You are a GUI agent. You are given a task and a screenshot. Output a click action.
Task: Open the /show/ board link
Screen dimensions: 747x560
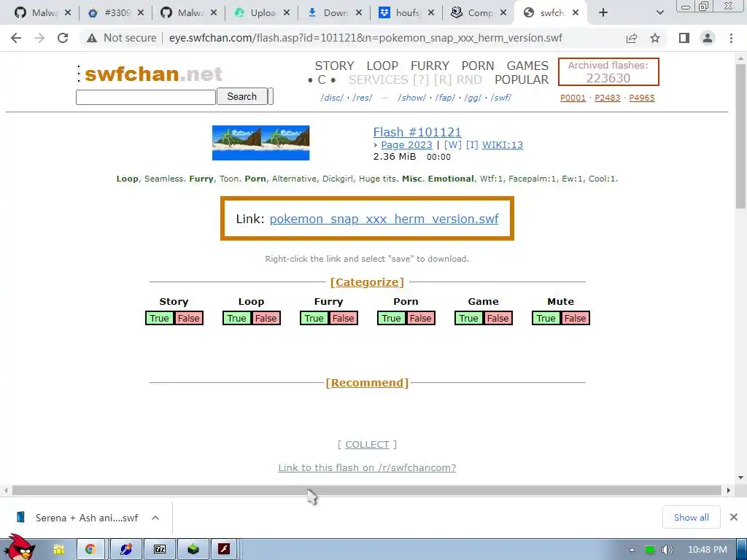411,98
